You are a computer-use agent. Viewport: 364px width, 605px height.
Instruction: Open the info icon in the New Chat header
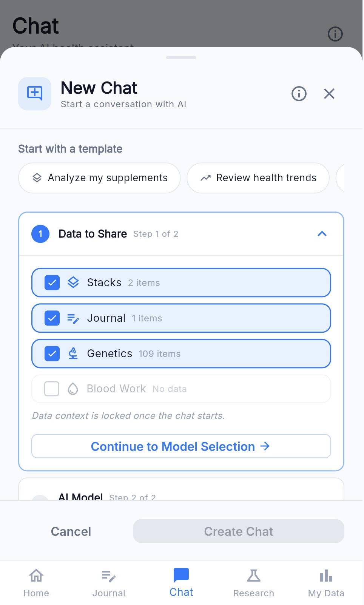299,94
